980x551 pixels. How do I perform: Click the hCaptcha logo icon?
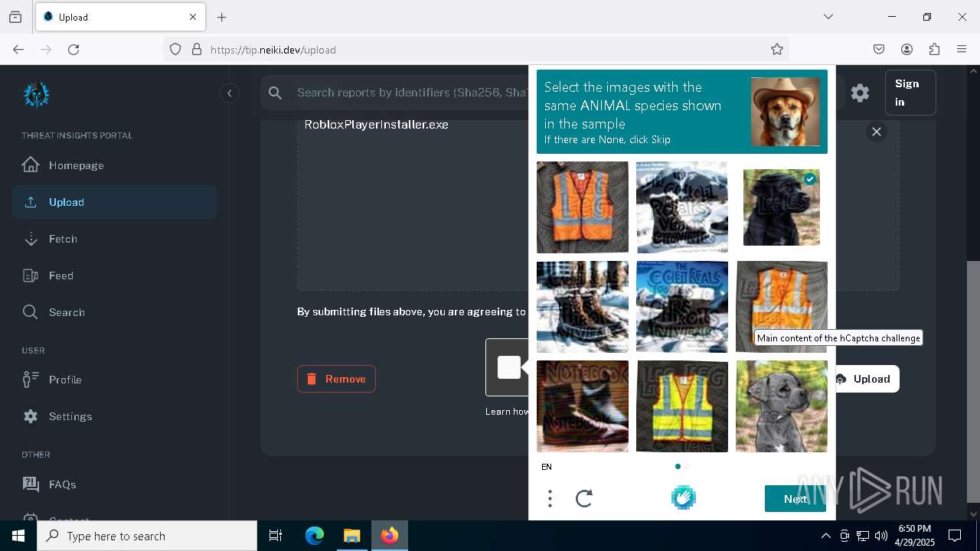[x=683, y=498]
